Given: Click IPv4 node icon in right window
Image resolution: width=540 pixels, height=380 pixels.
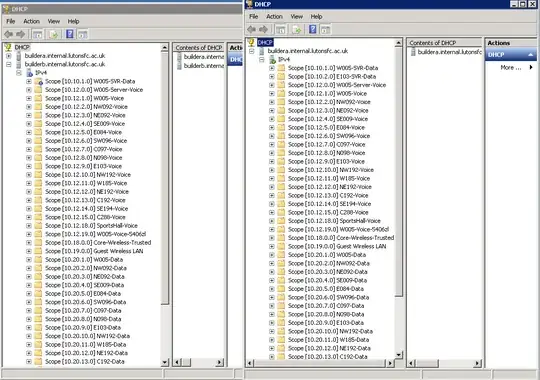Looking at the screenshot, I should pyautogui.click(x=272, y=60).
